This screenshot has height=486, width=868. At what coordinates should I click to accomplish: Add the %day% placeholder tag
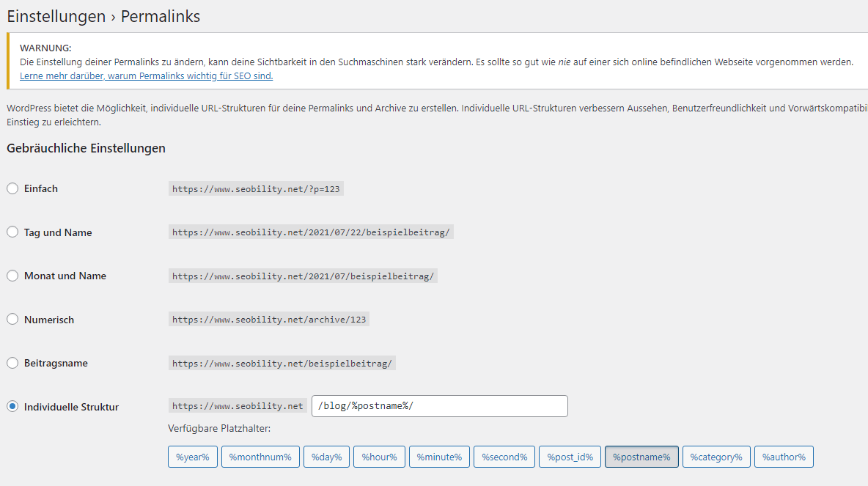(327, 457)
